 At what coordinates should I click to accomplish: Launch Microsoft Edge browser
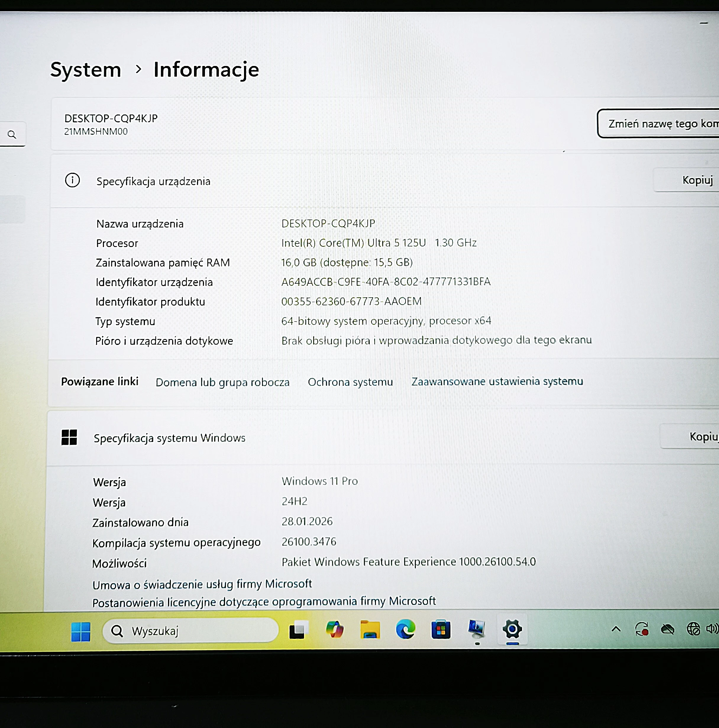click(x=405, y=629)
